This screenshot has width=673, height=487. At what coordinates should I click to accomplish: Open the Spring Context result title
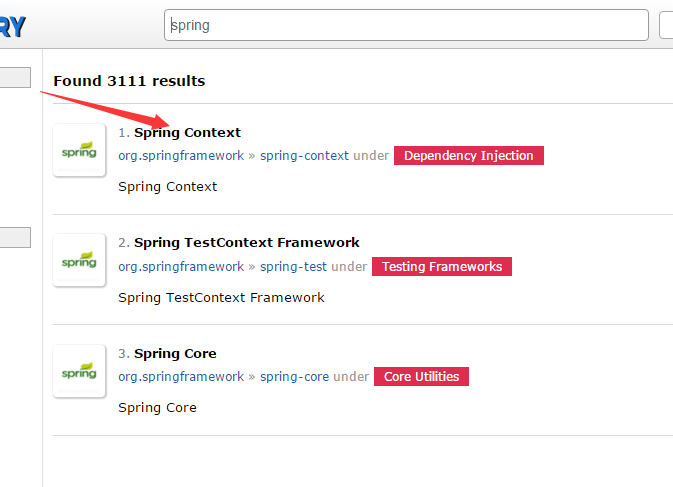[187, 133]
